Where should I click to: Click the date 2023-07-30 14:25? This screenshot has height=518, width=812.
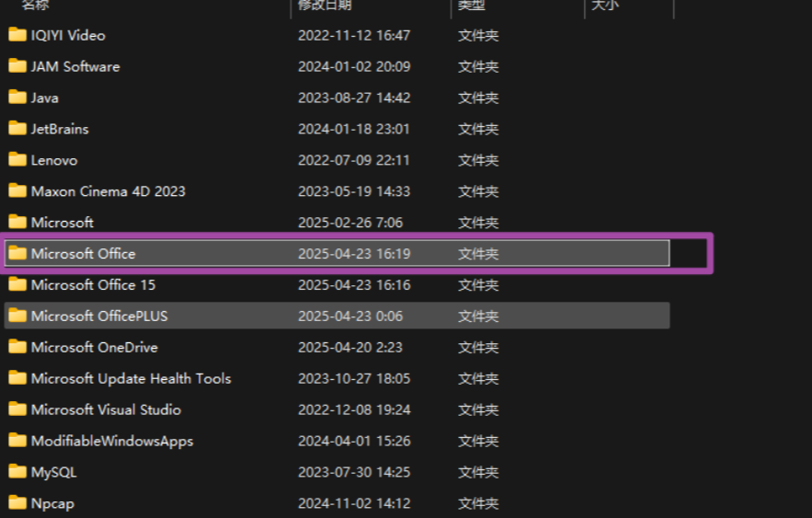(x=354, y=472)
